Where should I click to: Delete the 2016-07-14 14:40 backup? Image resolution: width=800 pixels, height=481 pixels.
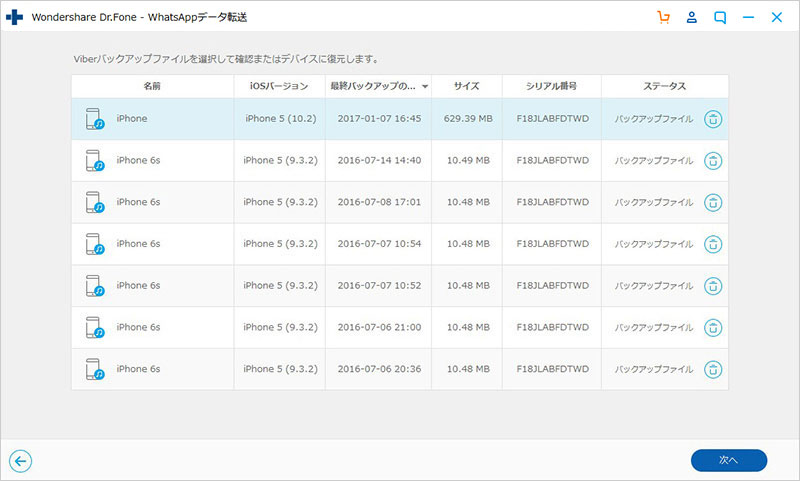(713, 161)
